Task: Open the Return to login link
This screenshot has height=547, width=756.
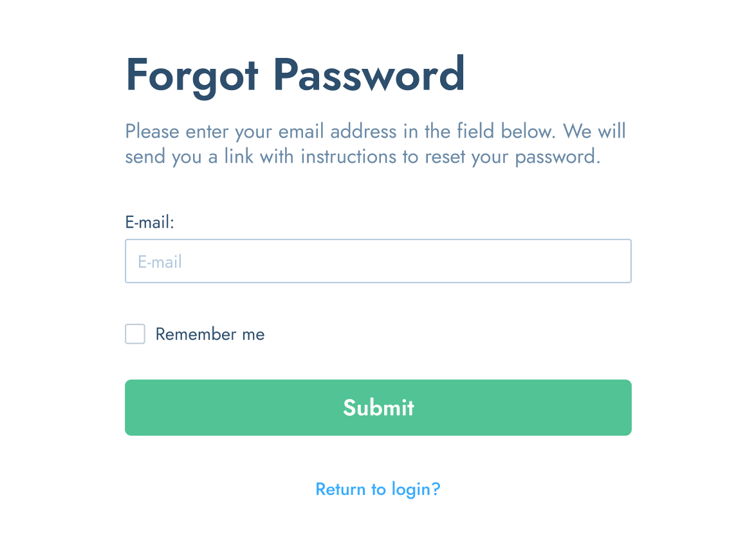Action: click(378, 489)
